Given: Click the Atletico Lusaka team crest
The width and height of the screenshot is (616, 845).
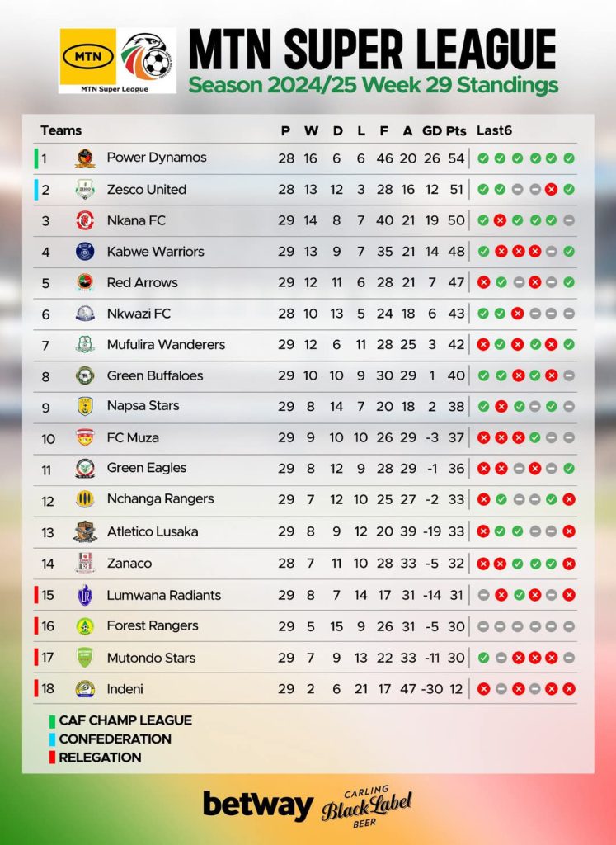Looking at the screenshot, I should [85, 532].
